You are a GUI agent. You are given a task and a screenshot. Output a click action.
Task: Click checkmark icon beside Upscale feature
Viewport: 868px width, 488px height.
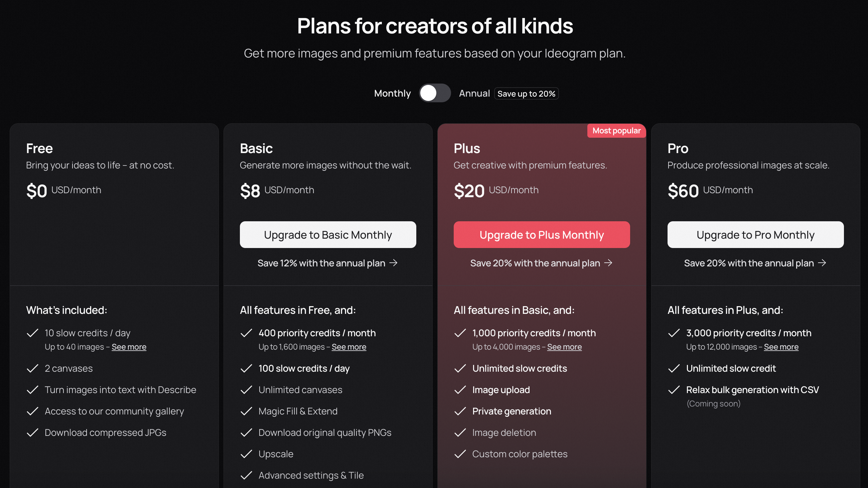[246, 454]
